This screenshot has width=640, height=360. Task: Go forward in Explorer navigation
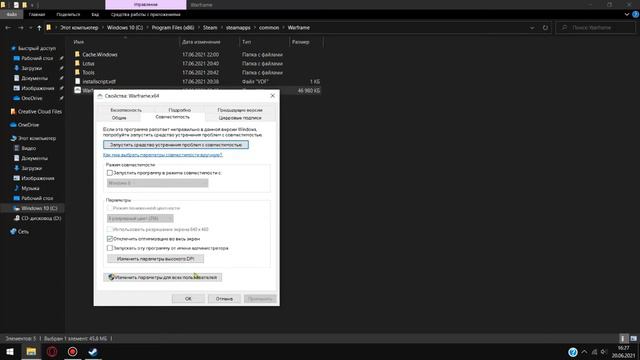(20, 28)
